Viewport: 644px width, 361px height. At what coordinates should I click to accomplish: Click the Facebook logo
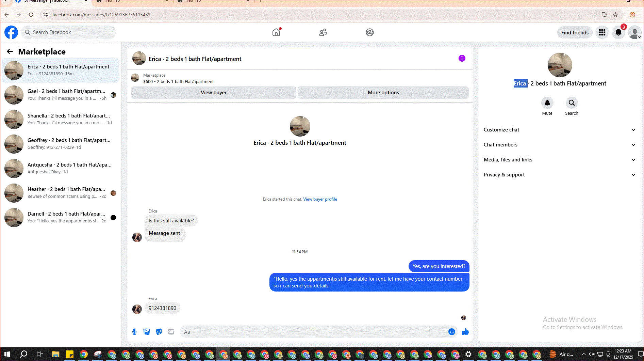pyautogui.click(x=11, y=32)
